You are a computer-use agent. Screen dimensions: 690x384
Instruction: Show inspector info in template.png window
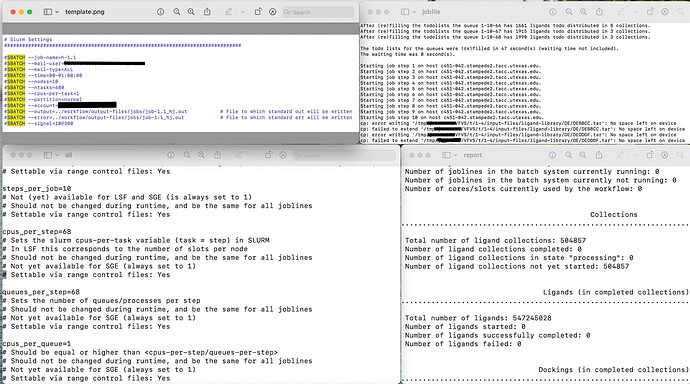(x=161, y=12)
